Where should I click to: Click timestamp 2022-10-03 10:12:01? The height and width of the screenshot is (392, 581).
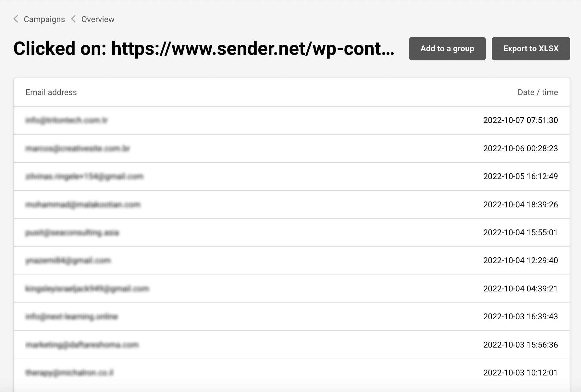pyautogui.click(x=520, y=373)
